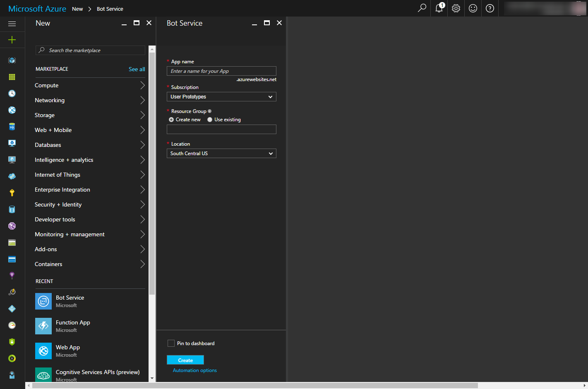Open blue monitor Virtual machines (classic) icon
The width and height of the screenshot is (588, 389).
pyautogui.click(x=12, y=143)
